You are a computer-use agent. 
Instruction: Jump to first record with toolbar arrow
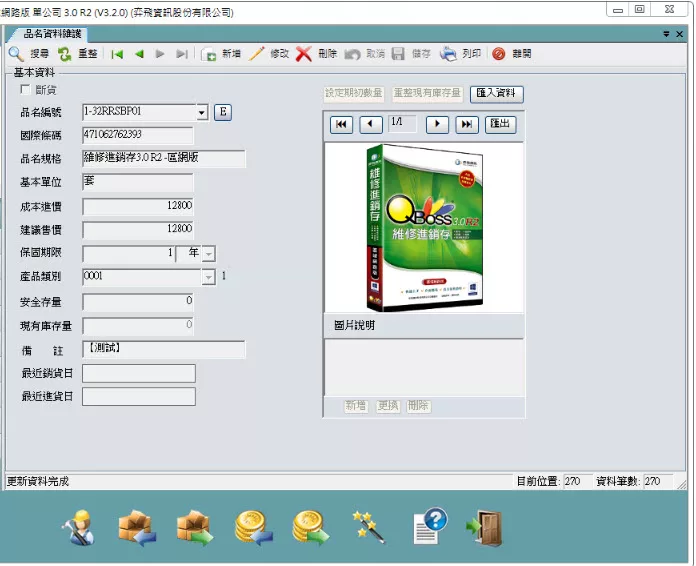click(x=117, y=54)
